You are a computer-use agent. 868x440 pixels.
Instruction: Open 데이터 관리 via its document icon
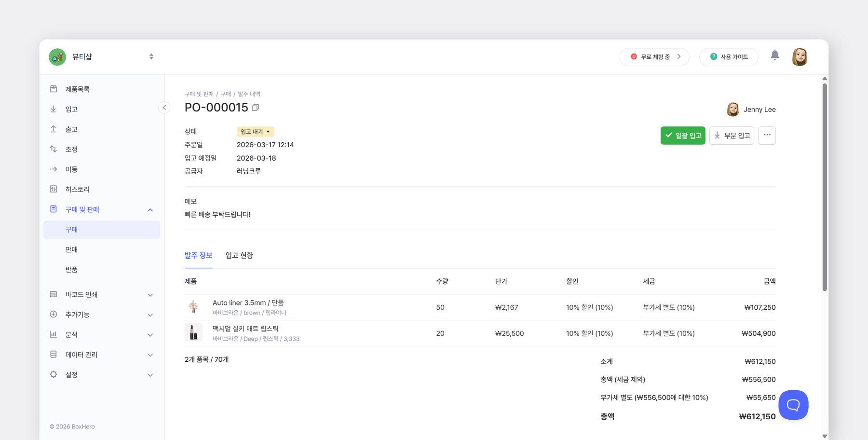[x=54, y=354]
